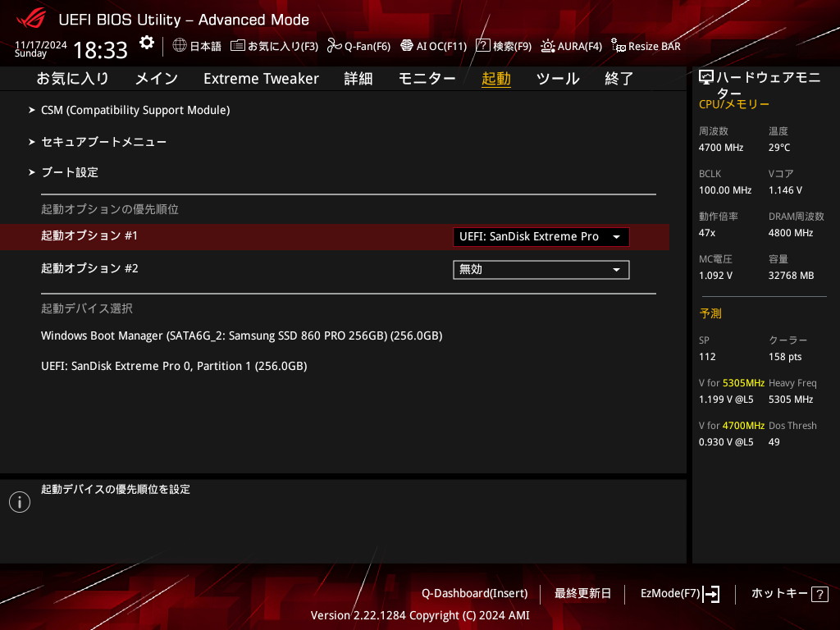This screenshot has height=630, width=840.
Task: Switch to メイン tab
Action: pyautogui.click(x=157, y=78)
